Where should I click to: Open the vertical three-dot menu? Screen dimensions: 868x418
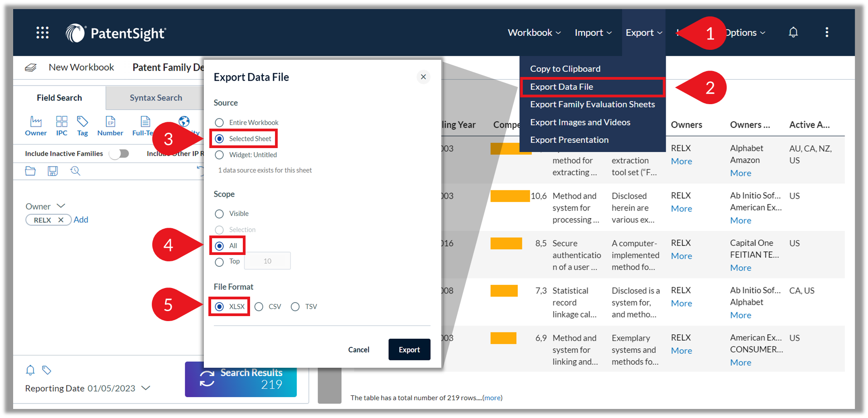coord(827,33)
